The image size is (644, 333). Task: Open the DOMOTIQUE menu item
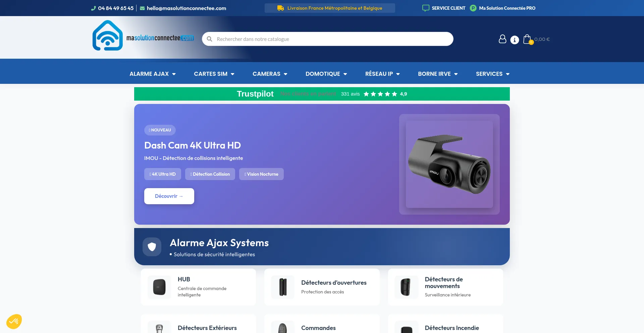click(x=326, y=74)
